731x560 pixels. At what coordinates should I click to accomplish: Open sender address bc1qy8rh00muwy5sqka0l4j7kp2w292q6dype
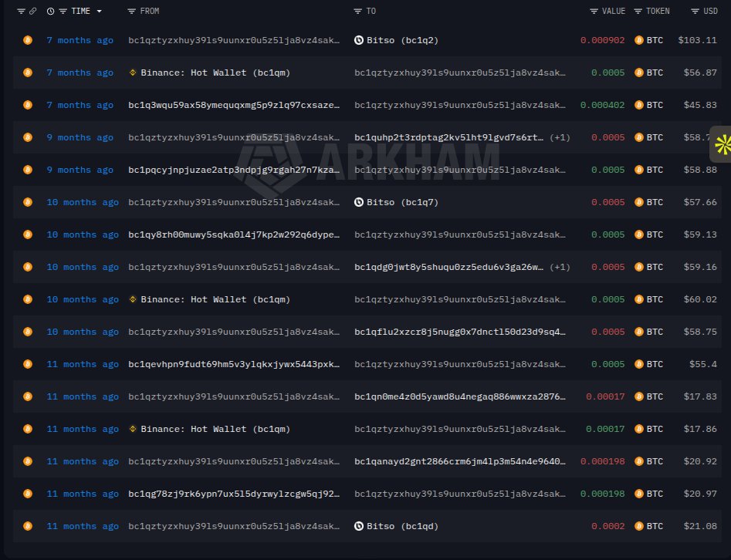tap(234, 234)
